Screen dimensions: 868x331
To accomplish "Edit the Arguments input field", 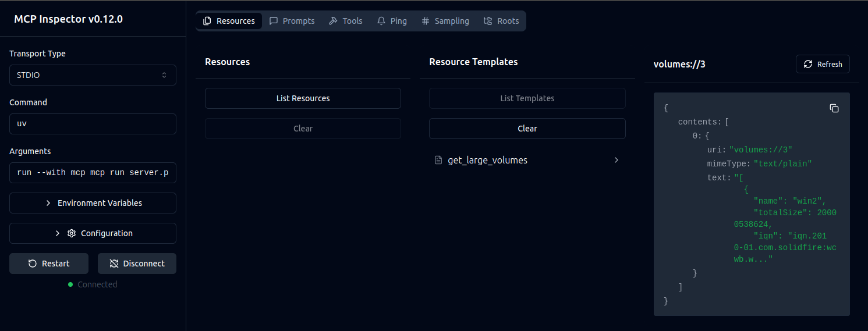I will [93, 173].
